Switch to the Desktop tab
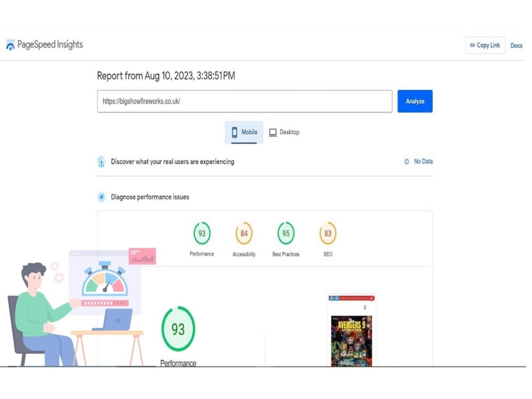Viewport: 532px width, 399px height. pos(284,132)
